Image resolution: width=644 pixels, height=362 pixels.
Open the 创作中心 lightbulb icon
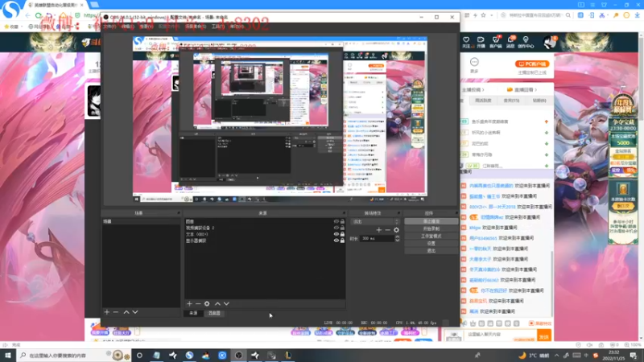[526, 39]
